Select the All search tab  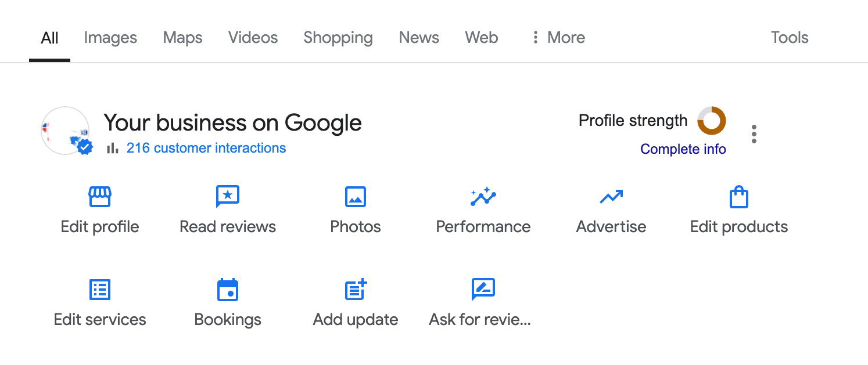pos(50,38)
